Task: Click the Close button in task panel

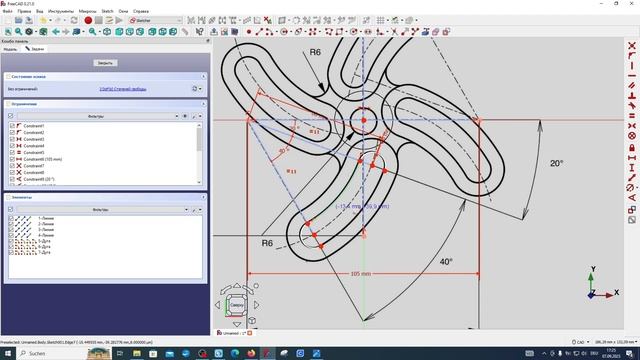Action: [105, 63]
